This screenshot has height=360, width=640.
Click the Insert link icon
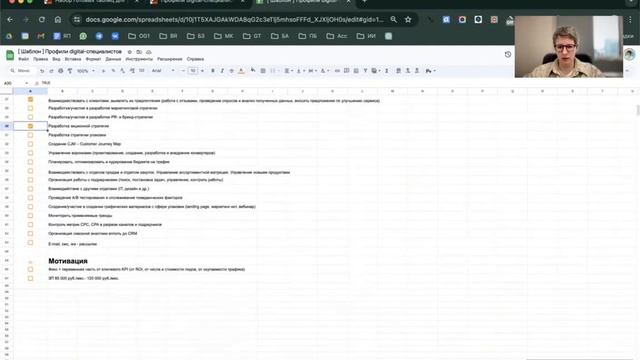[337, 71]
